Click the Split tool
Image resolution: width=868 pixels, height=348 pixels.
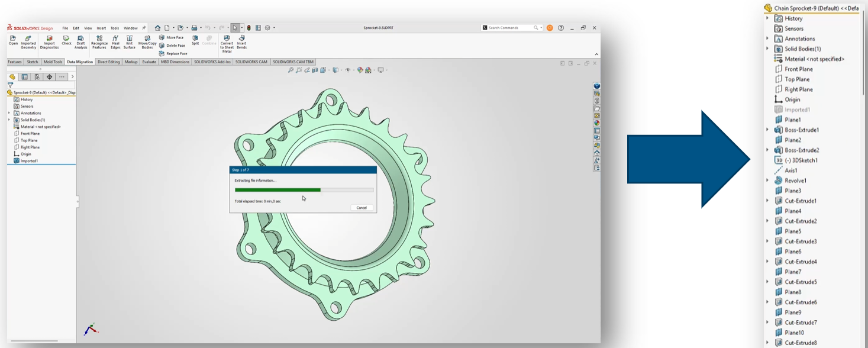tap(195, 40)
